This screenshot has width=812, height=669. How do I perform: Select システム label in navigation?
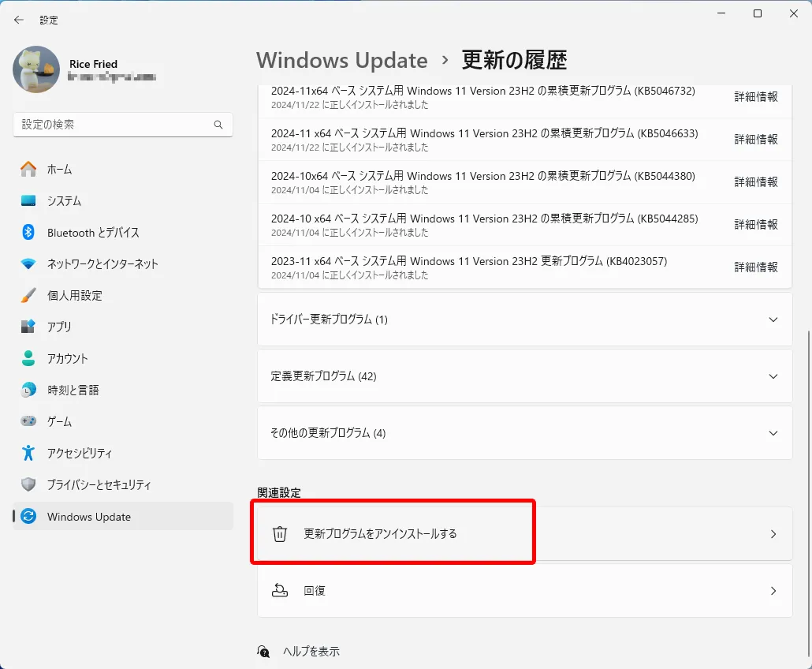[x=64, y=201]
